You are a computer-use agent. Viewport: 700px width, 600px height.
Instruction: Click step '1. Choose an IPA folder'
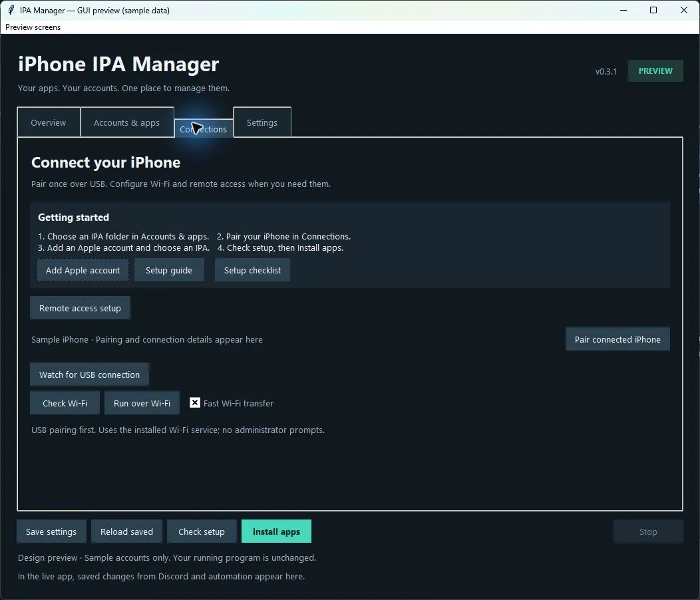point(124,236)
